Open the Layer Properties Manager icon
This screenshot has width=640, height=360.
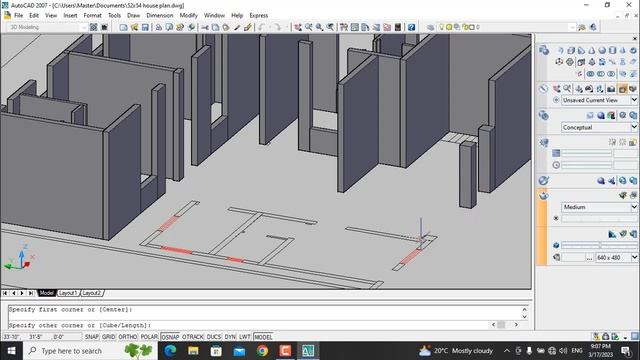pos(430,27)
